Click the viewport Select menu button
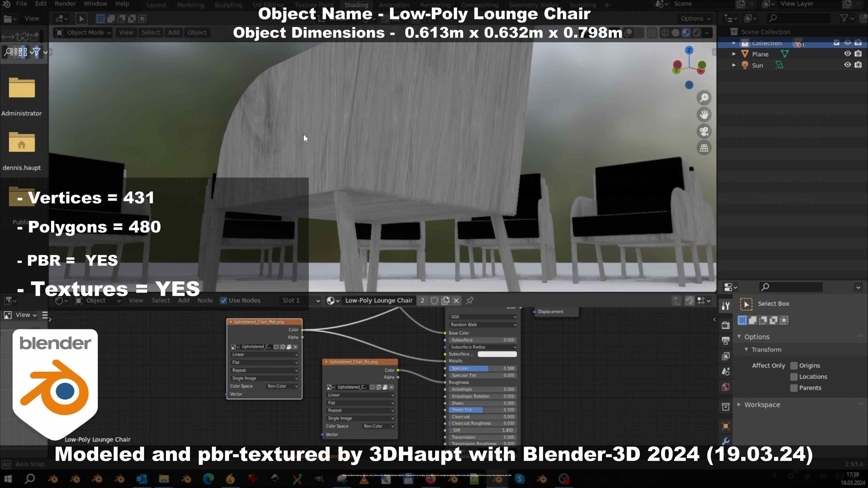The height and width of the screenshot is (488, 868). pos(151,33)
